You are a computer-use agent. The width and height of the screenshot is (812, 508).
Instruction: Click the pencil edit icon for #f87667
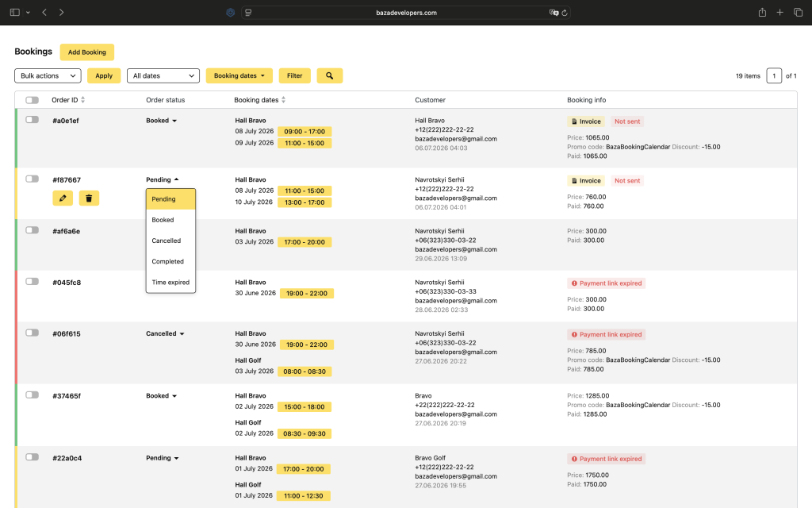click(x=63, y=198)
